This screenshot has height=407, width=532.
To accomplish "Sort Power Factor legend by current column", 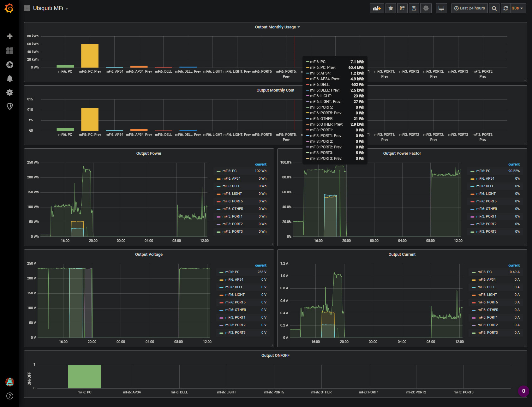I will click(514, 165).
